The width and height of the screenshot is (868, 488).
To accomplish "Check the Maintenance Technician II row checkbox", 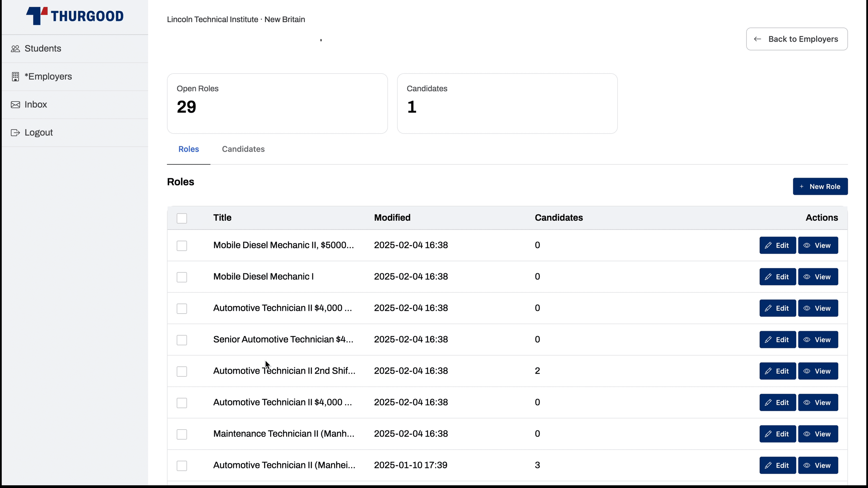I will [x=182, y=434].
